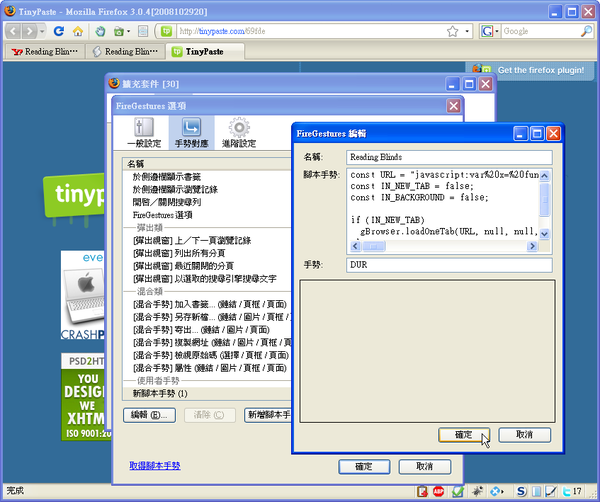The image size is (600, 502).
Task: Select 於側邊欄顯示書籤 in the gesture list
Action: coord(207,177)
